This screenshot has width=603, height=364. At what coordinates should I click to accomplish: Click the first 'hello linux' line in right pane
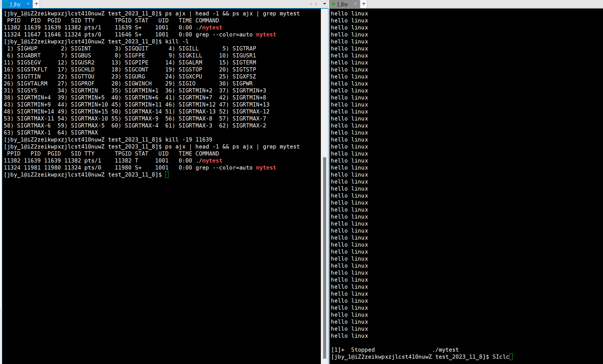click(349, 13)
